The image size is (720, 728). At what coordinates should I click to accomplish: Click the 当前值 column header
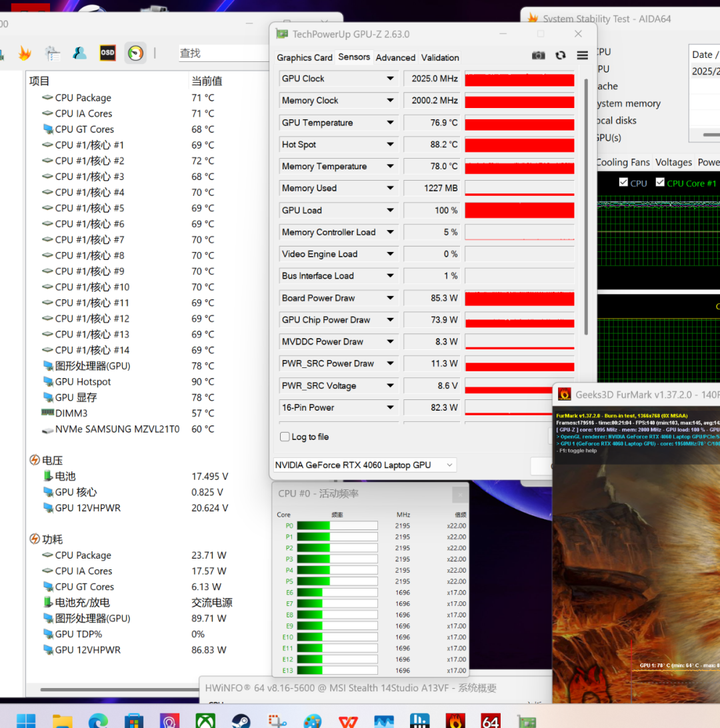pos(207,81)
